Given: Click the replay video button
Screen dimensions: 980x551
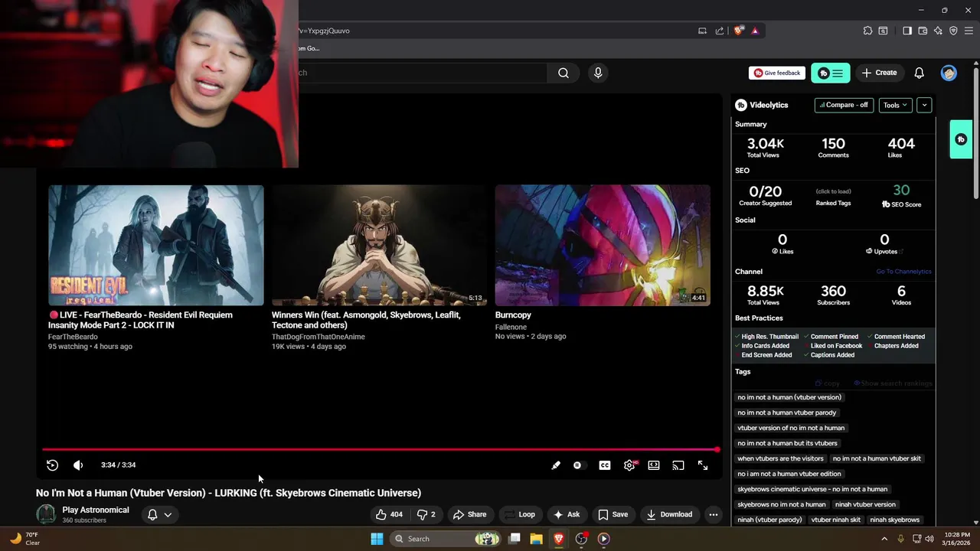Looking at the screenshot, I should click(52, 465).
